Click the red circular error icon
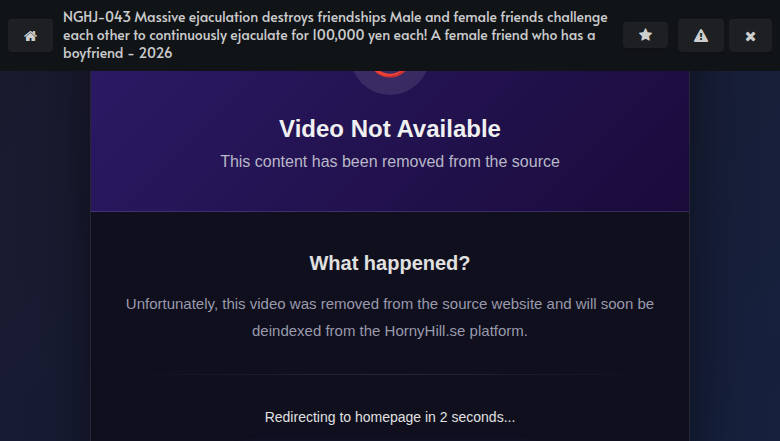Image resolution: width=780 pixels, height=441 pixels. (x=390, y=75)
